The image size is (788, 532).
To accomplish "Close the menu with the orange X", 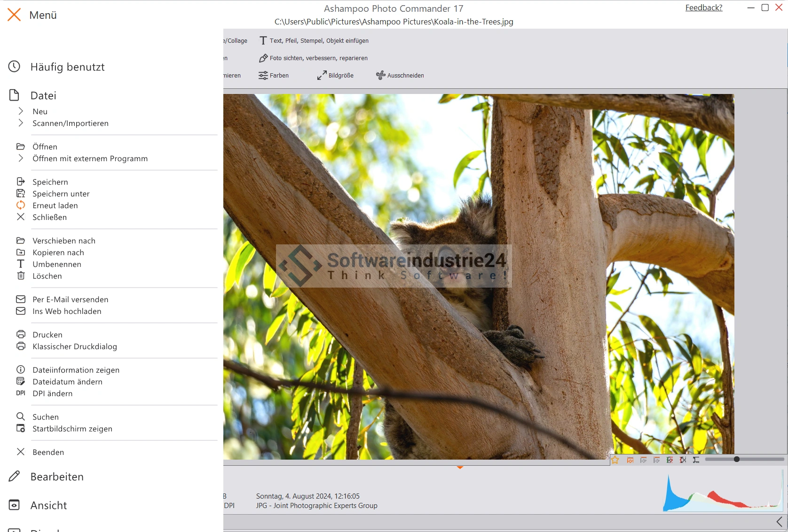I will click(x=14, y=15).
